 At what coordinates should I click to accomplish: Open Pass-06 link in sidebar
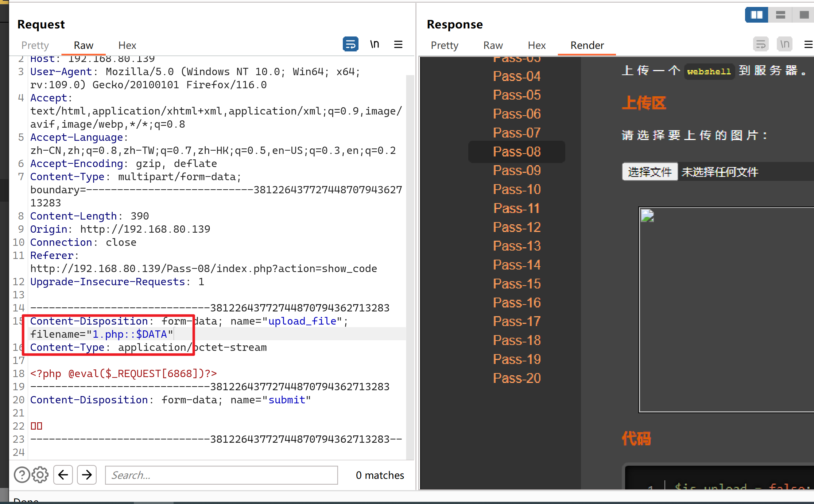(x=517, y=114)
